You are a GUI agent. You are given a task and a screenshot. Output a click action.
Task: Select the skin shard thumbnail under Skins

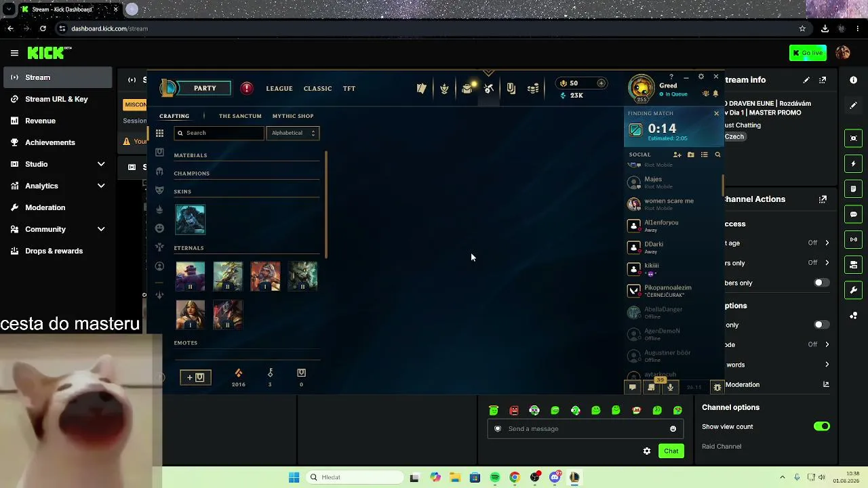point(190,220)
